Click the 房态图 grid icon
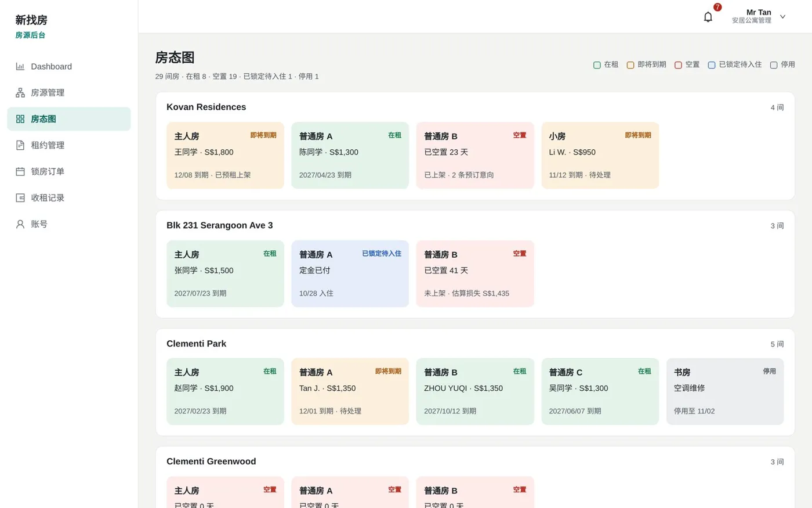Screen dimensions: 812x508 click(20, 119)
